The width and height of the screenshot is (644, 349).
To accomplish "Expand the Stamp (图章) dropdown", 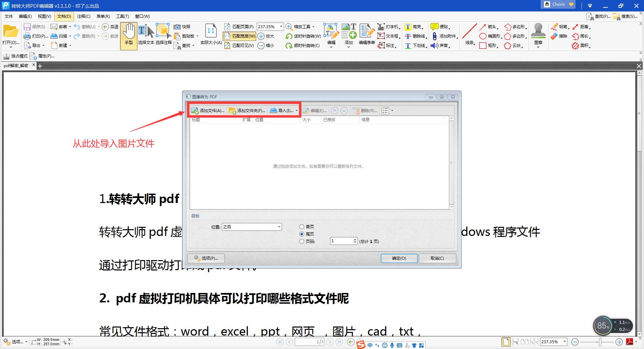I will coord(538,47).
